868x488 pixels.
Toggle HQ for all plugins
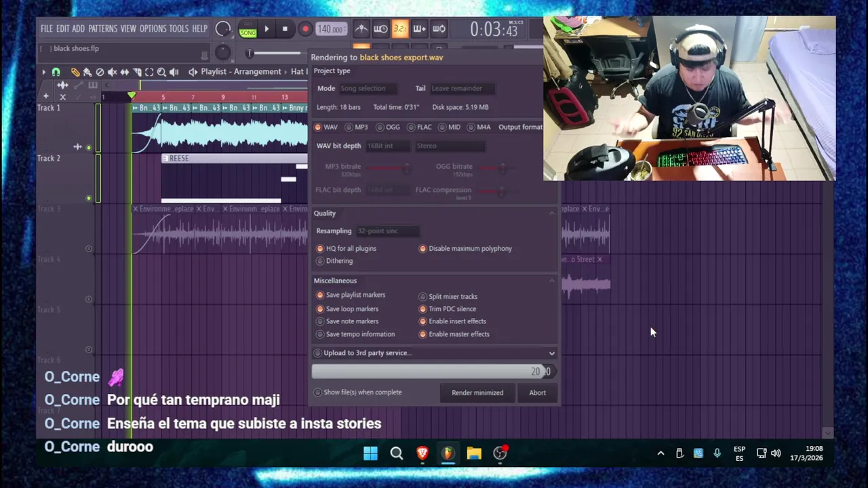(x=346, y=249)
